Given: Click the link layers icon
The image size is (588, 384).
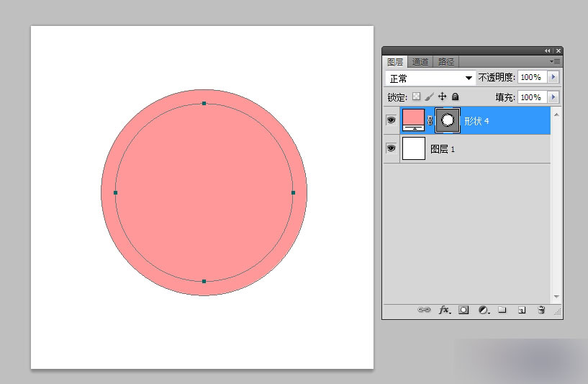Looking at the screenshot, I should (424, 310).
